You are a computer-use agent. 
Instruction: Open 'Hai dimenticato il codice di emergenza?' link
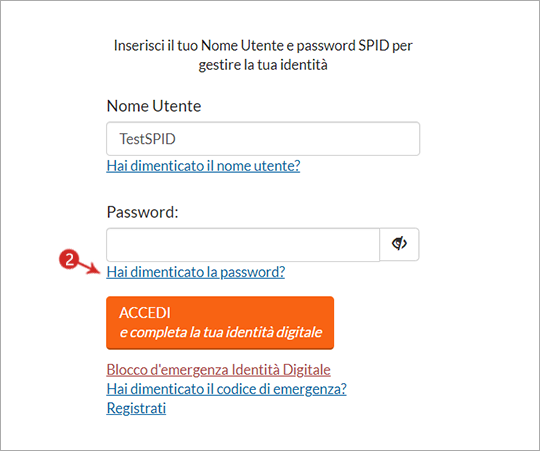(226, 389)
